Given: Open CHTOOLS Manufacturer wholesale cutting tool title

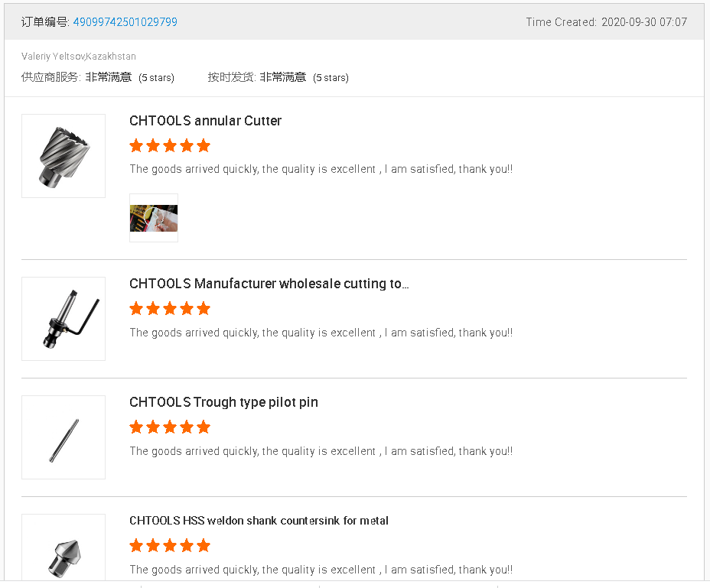Looking at the screenshot, I should click(269, 284).
